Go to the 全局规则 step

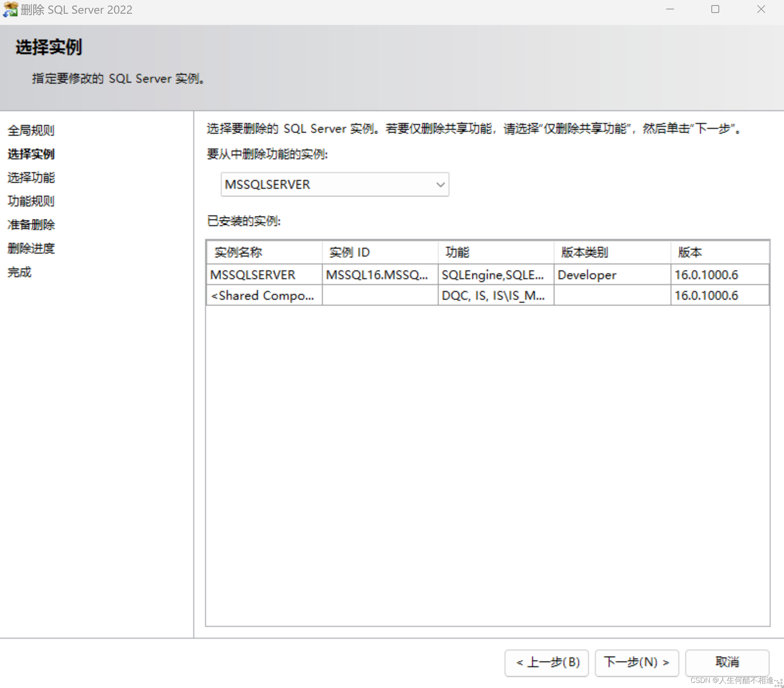pos(31,130)
